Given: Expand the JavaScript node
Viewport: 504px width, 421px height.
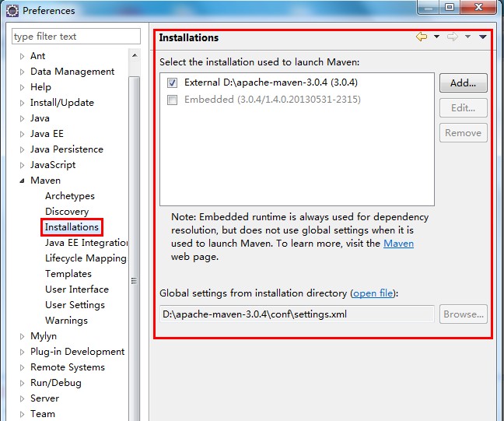Looking at the screenshot, I should coord(22,165).
